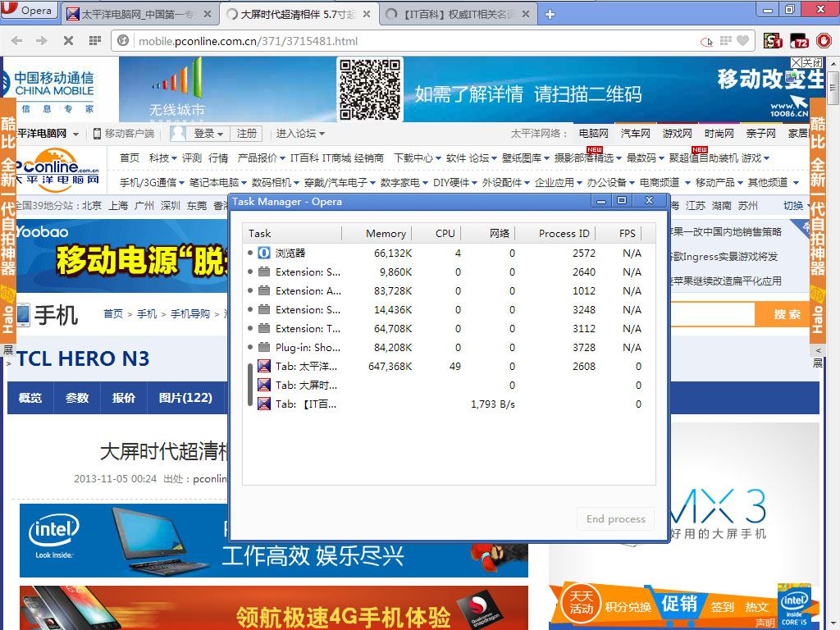Expand the 下载中心 navigation dropdown
The height and width of the screenshot is (630, 840).
coord(418,158)
